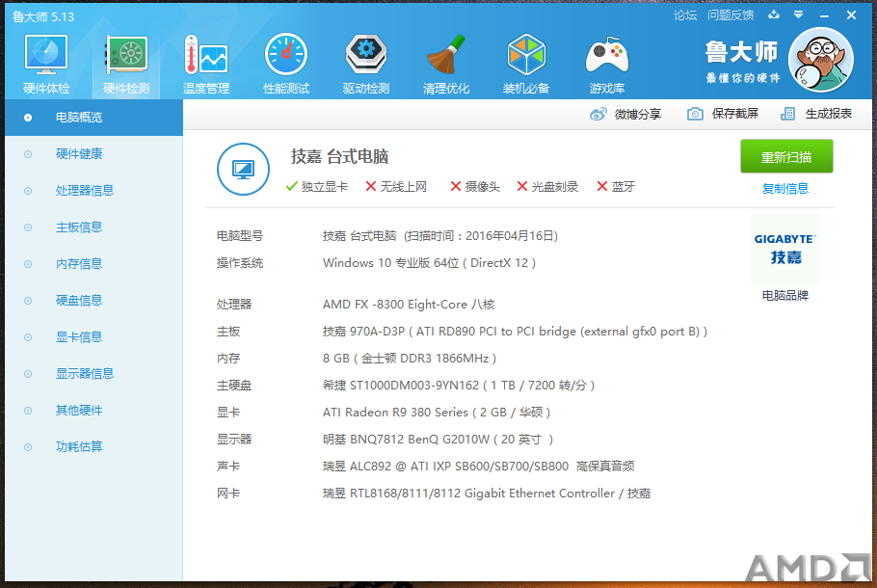This screenshot has height=588, width=877.
Task: Open 装机必备 essential software cube icon
Action: 526,64
